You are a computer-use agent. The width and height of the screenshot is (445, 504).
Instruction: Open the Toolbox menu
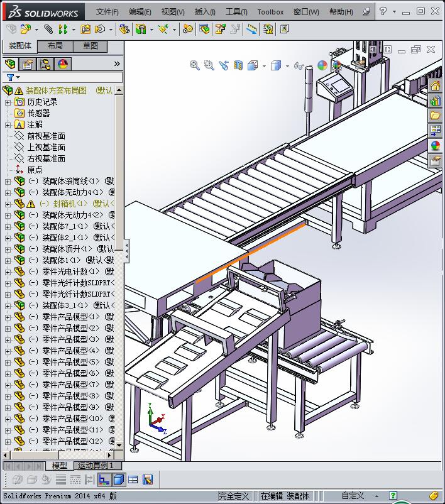(270, 12)
